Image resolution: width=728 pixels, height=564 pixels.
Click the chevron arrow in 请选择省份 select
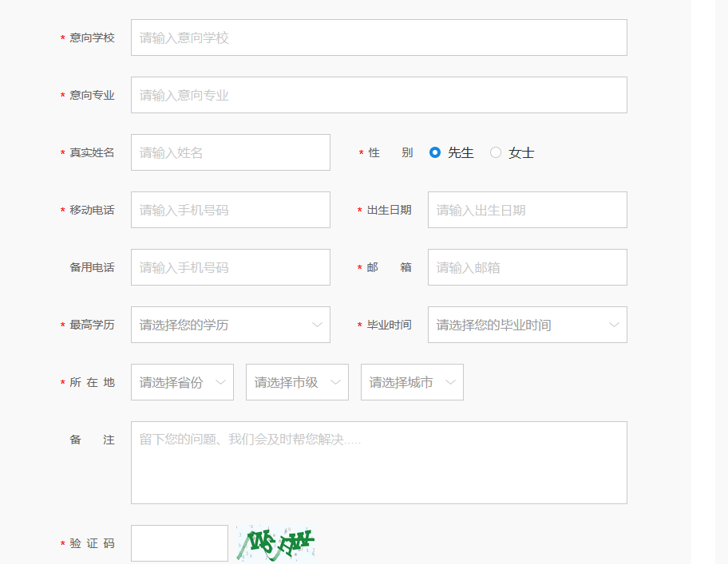tap(220, 382)
